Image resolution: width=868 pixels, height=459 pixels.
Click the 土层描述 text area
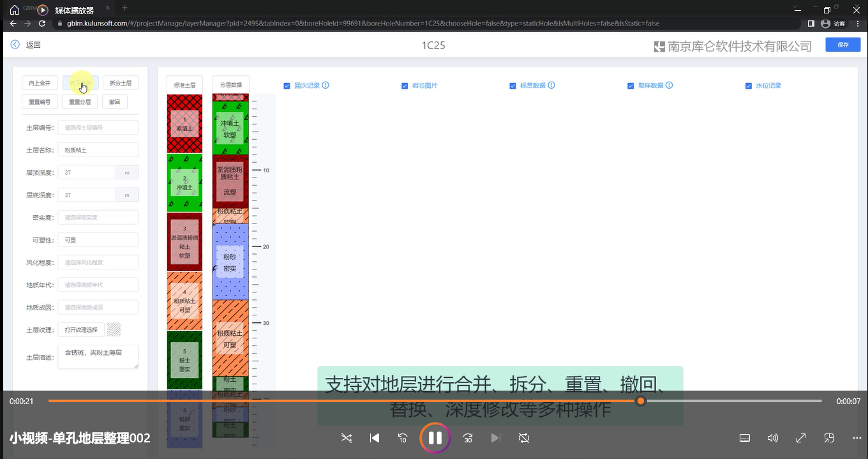(x=98, y=357)
